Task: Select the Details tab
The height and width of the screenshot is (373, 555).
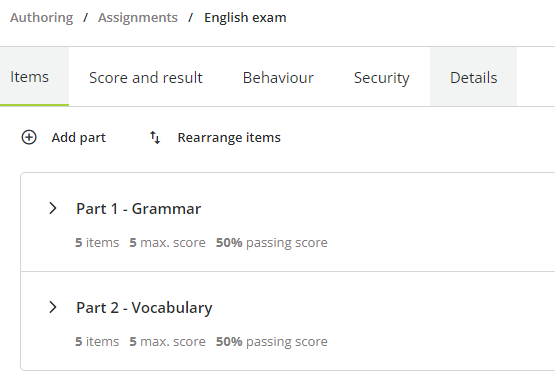Action: point(474,78)
